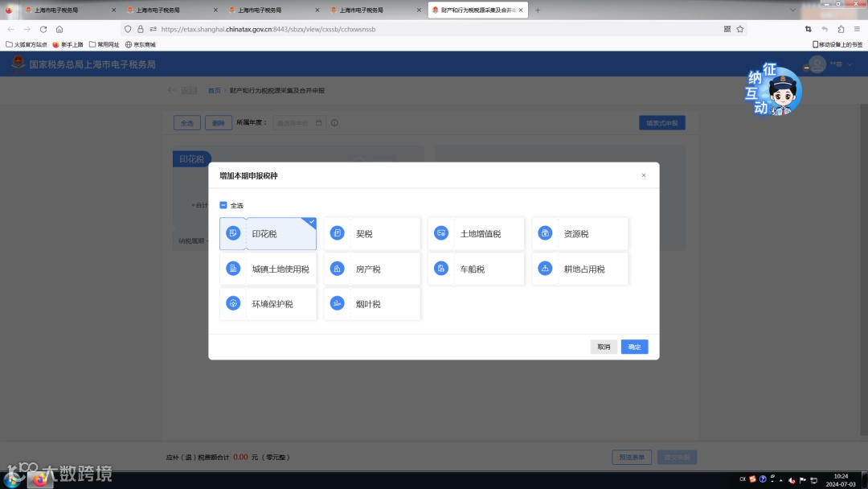Select the 印花税 tax card
868x489 pixels.
268,234
